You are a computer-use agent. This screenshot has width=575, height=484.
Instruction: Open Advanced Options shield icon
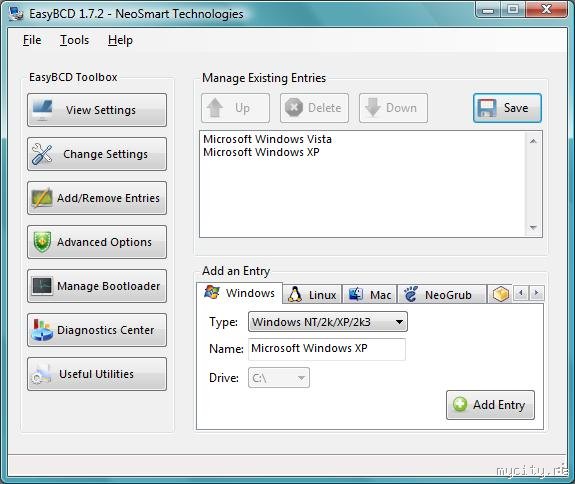pyautogui.click(x=42, y=242)
